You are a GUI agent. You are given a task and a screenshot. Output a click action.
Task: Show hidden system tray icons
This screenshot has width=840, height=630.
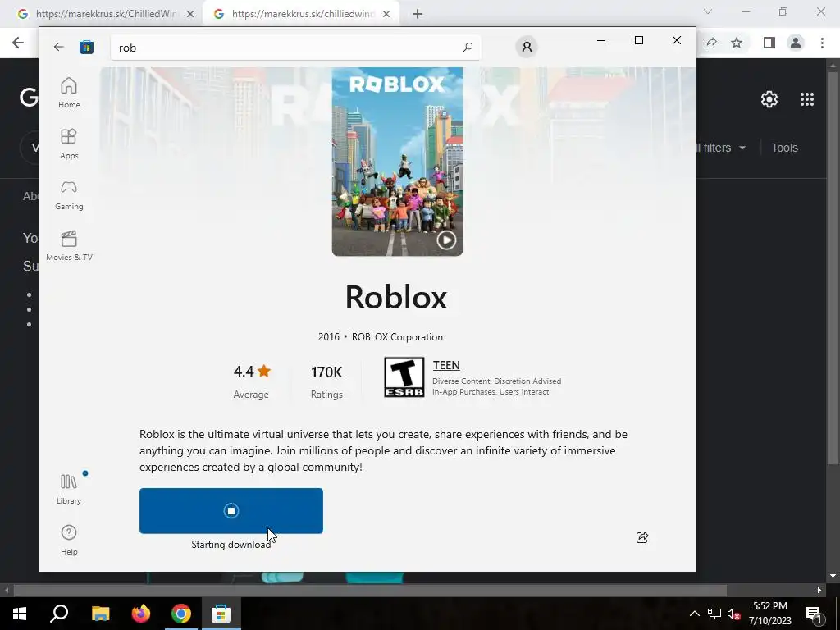[694, 614]
